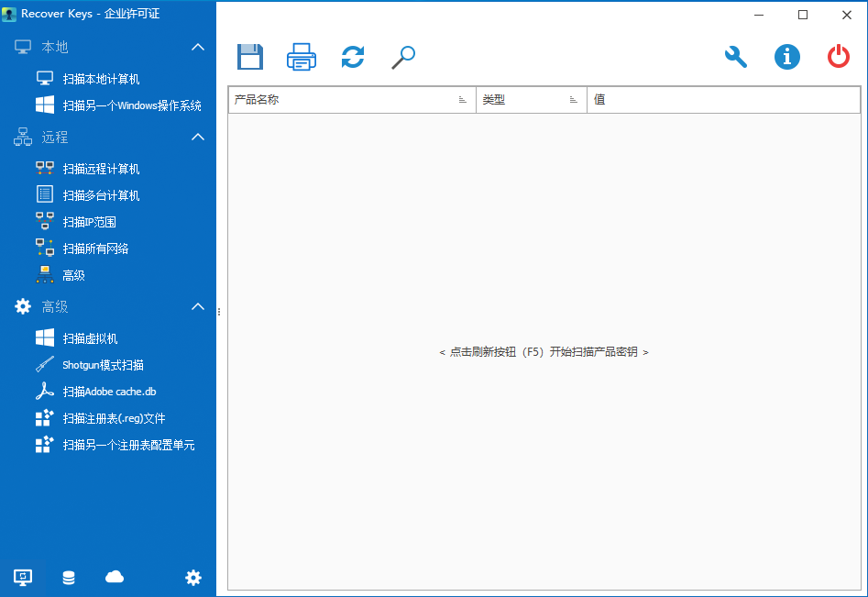Click the printer icon in toolbar
Image resolution: width=868 pixels, height=597 pixels.
pyautogui.click(x=302, y=57)
